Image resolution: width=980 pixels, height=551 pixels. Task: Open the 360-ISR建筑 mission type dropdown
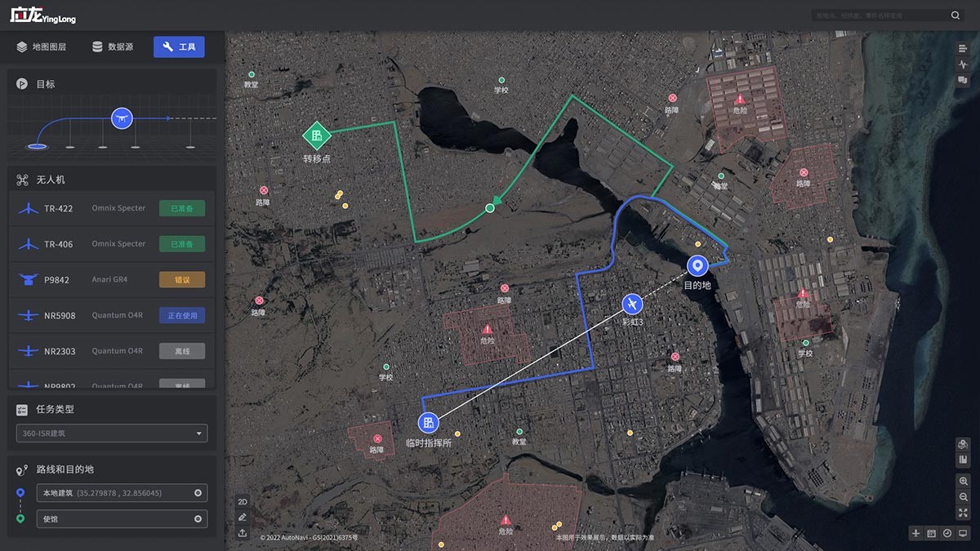click(112, 433)
